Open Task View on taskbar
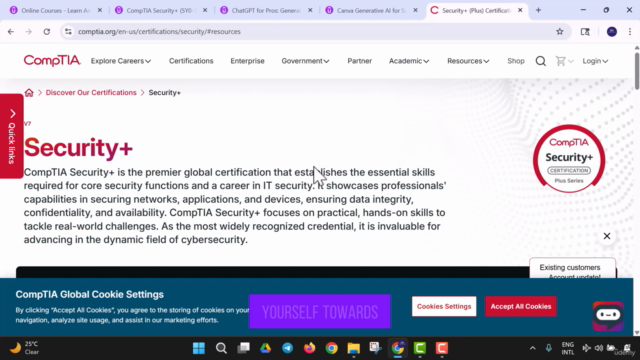The image size is (640, 360). click(x=243, y=348)
